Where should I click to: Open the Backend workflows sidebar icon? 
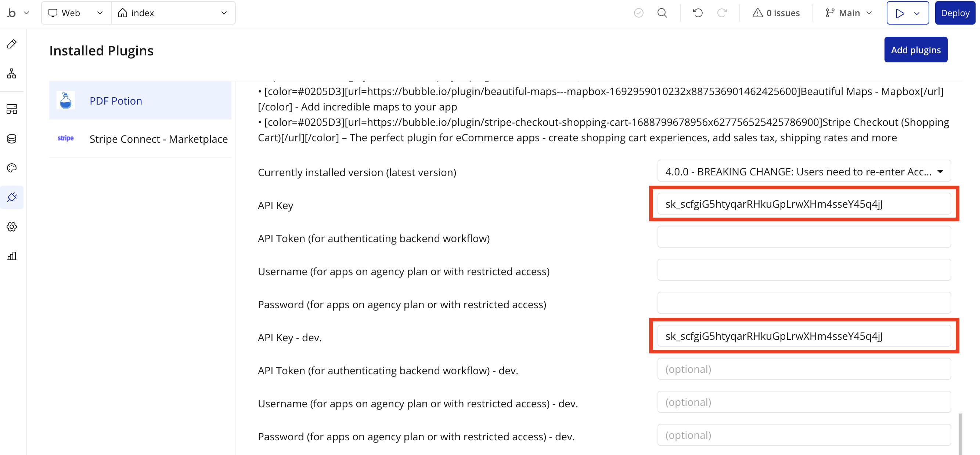[12, 109]
